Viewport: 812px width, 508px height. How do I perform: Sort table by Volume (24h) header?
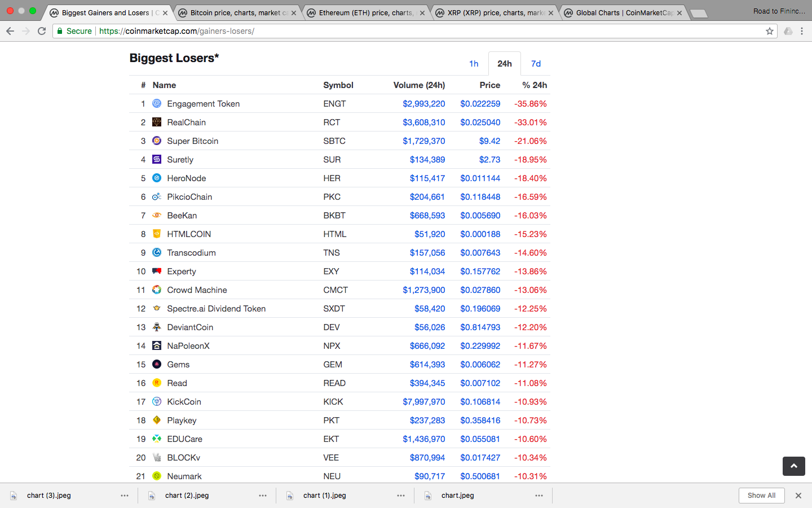click(x=419, y=85)
